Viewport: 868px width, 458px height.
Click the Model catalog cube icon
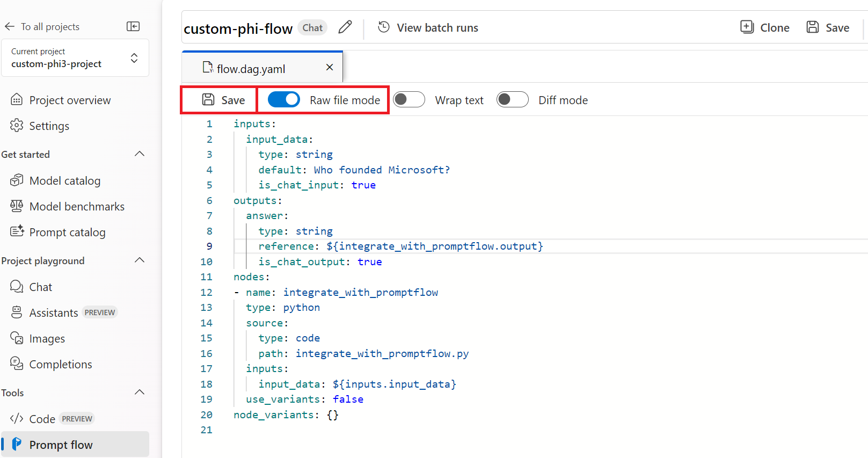tap(17, 180)
